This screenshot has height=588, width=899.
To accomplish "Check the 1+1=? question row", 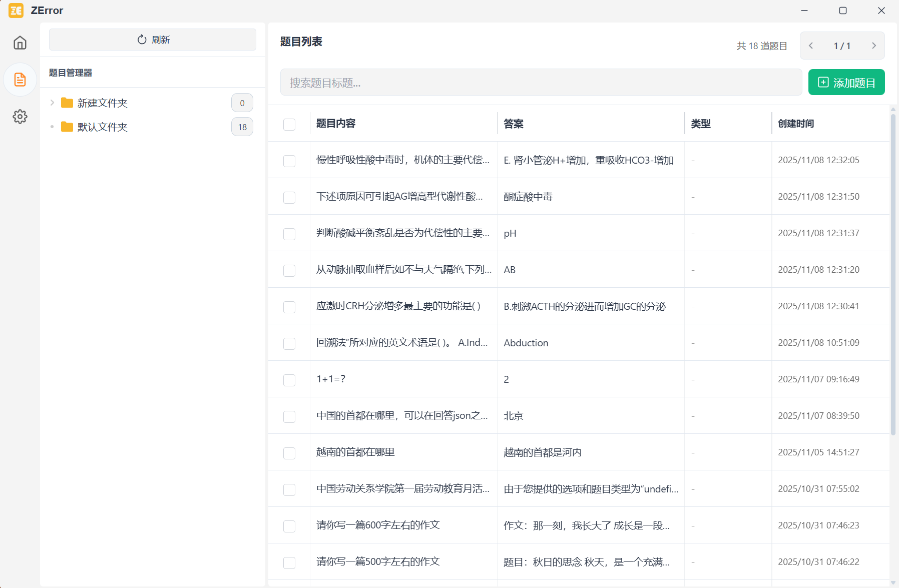I will click(x=289, y=380).
